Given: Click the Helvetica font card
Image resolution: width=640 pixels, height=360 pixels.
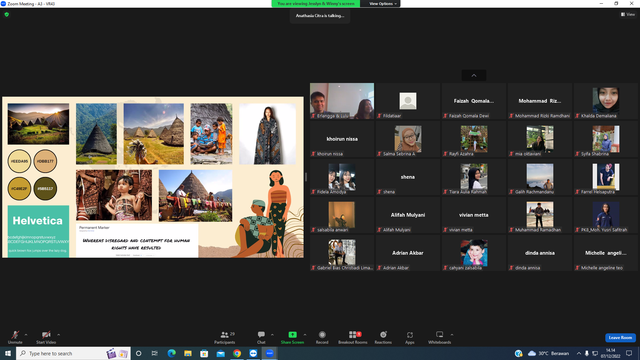Looking at the screenshot, I should (x=38, y=231).
